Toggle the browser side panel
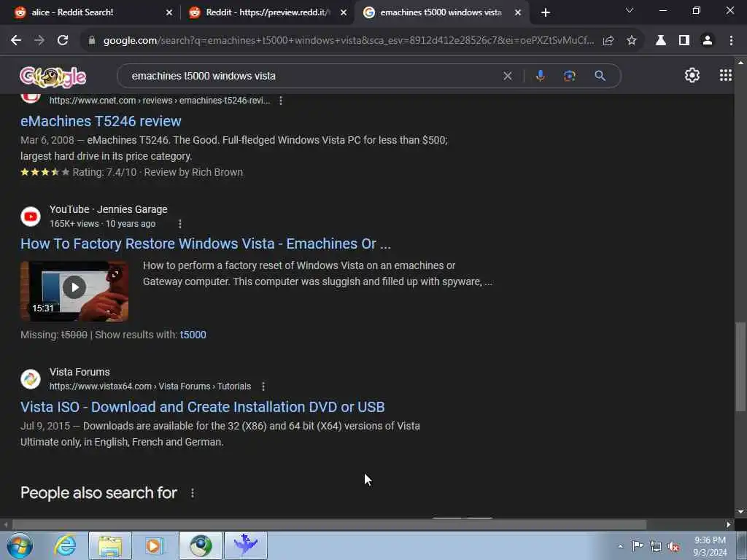This screenshot has height=560, width=747. (684, 41)
